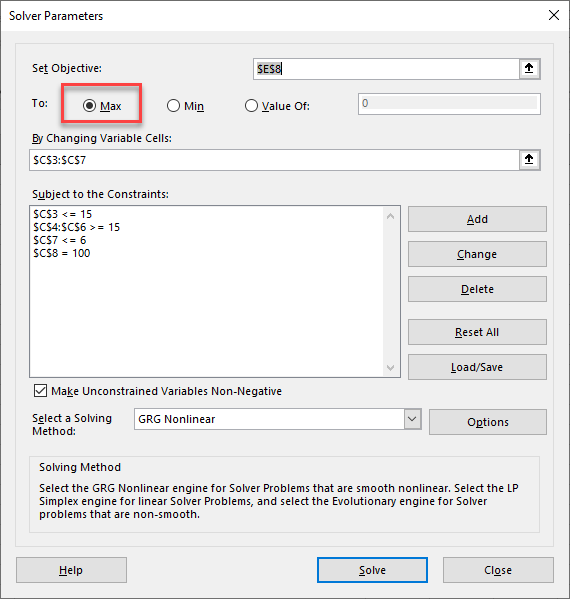
Task: Select constraint $C$3 <= 15
Action: tap(63, 214)
